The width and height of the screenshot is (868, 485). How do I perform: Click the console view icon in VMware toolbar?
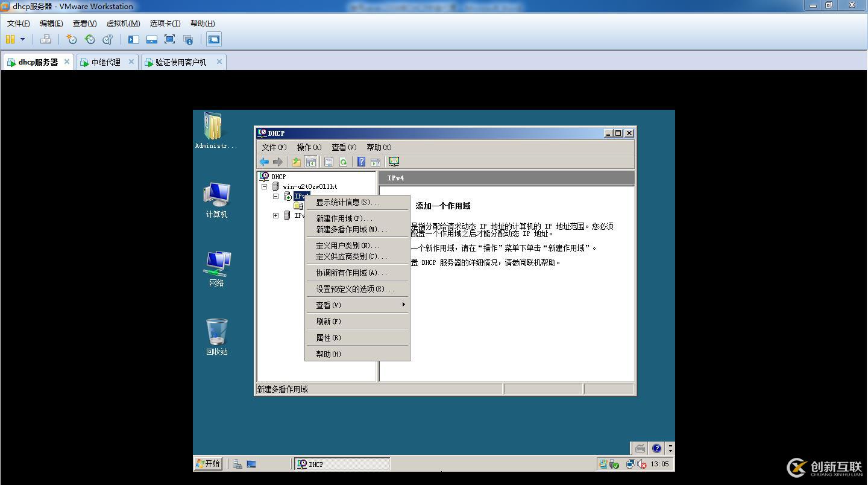(214, 39)
